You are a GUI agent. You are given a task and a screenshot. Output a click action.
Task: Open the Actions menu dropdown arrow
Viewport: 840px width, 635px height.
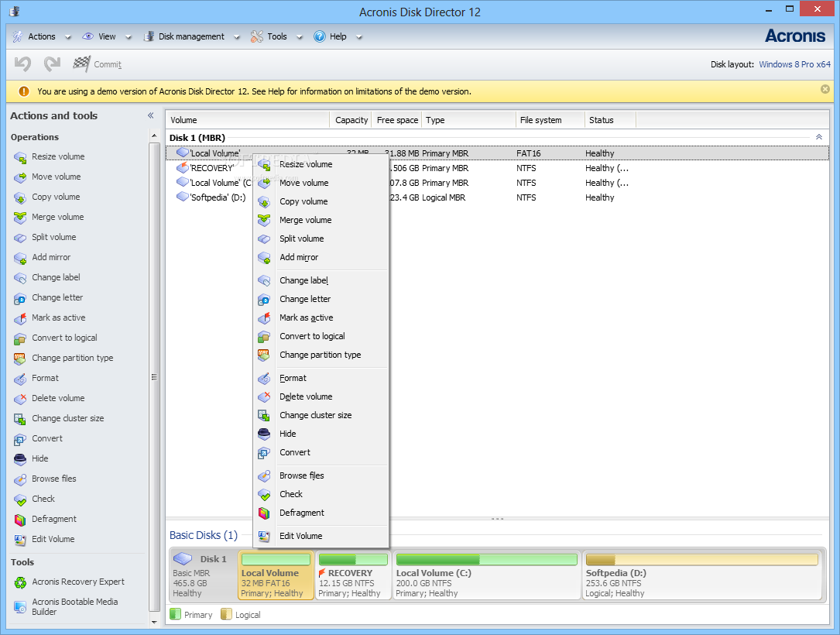[x=68, y=37]
